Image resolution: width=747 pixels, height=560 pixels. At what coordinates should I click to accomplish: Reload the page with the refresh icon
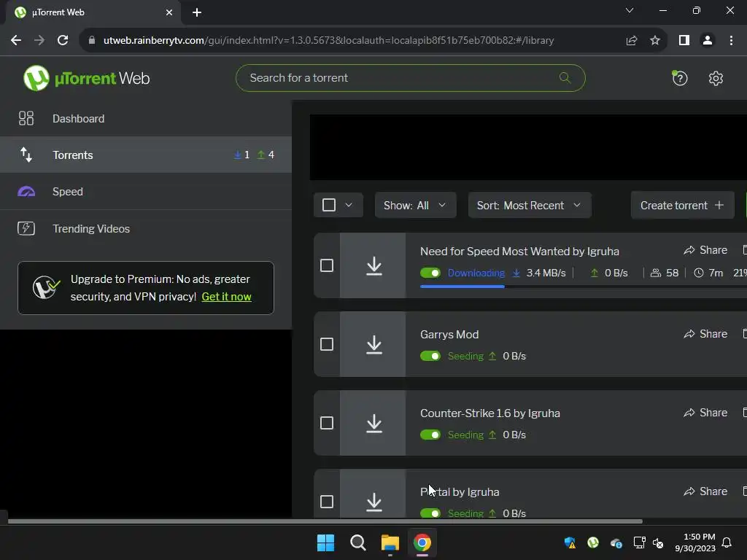[x=63, y=40]
